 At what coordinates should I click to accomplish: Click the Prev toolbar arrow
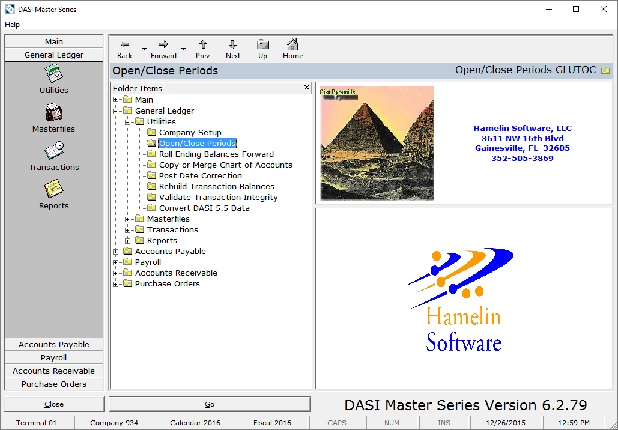tap(203, 49)
